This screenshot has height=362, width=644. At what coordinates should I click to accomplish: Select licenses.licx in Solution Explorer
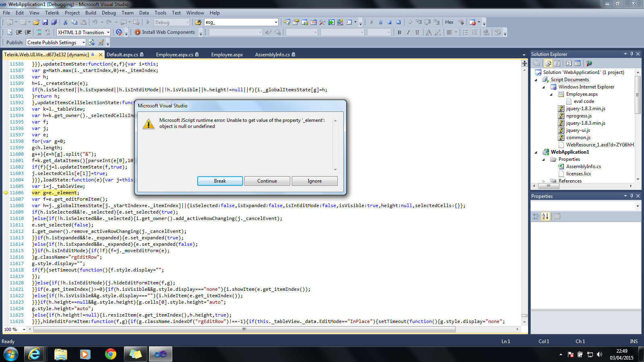578,174
